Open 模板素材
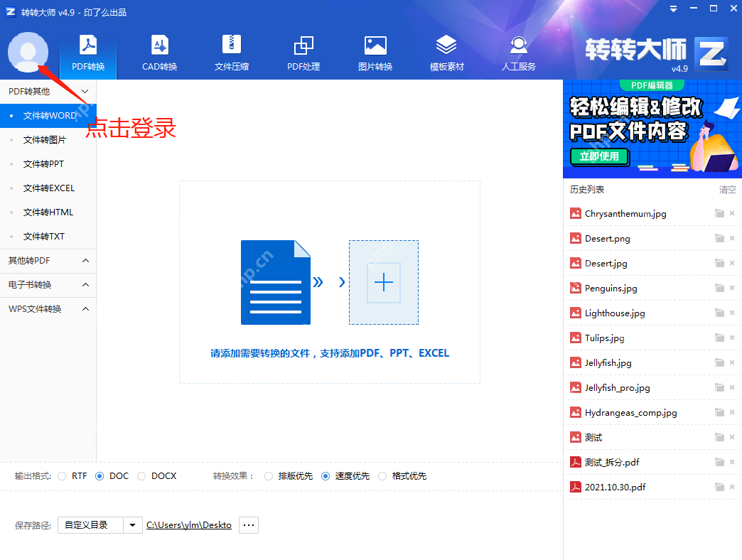Viewport: 742px width, 560px height. click(446, 51)
